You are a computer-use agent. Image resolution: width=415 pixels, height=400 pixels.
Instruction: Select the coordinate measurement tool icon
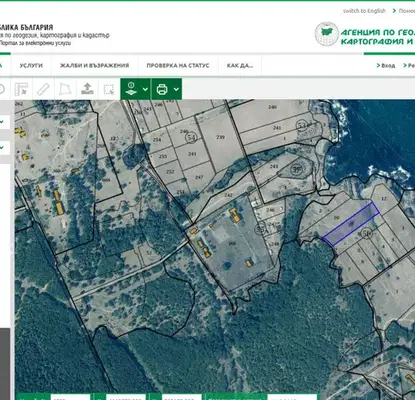click(x=21, y=89)
